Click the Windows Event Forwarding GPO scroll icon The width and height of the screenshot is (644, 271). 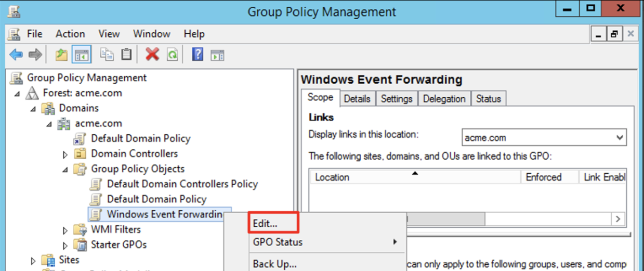pyautogui.click(x=96, y=214)
